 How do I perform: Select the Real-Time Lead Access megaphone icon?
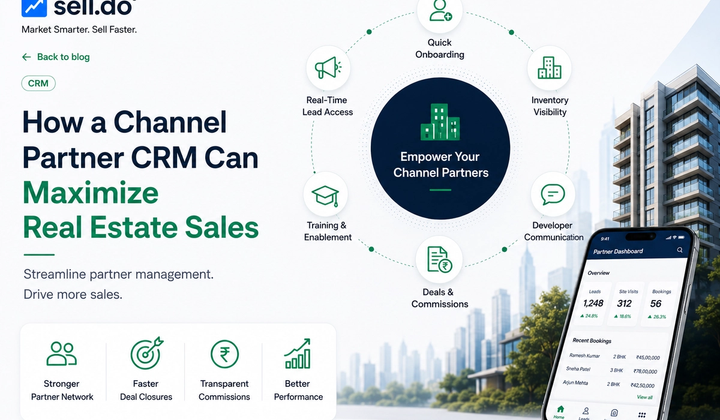click(328, 68)
